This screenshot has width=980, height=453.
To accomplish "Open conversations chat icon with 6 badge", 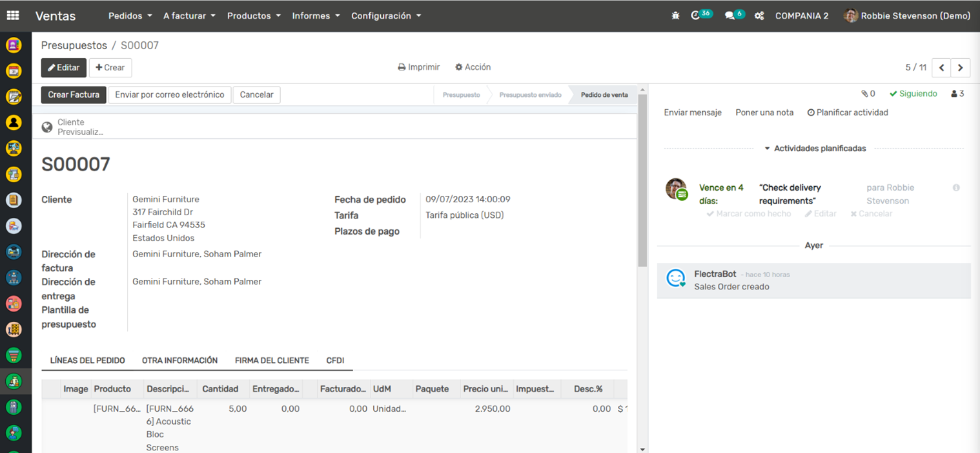I will [730, 16].
